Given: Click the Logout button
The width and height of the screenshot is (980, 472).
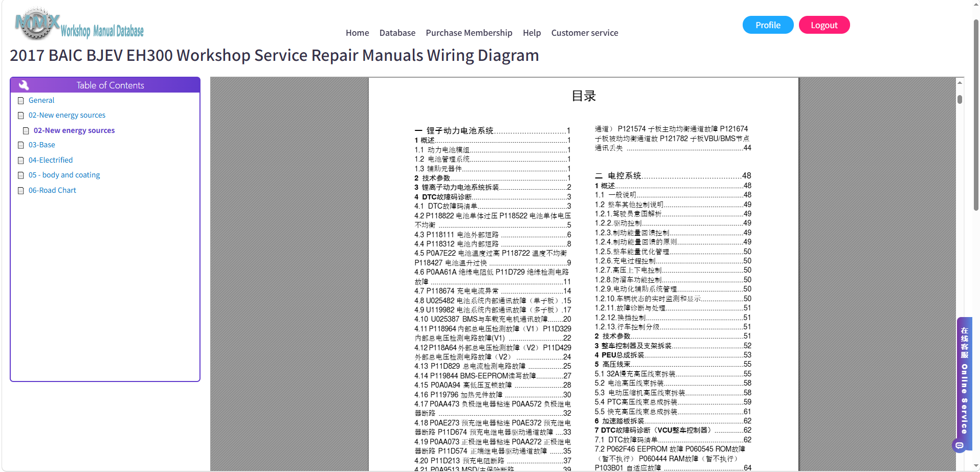Looking at the screenshot, I should click(x=824, y=25).
